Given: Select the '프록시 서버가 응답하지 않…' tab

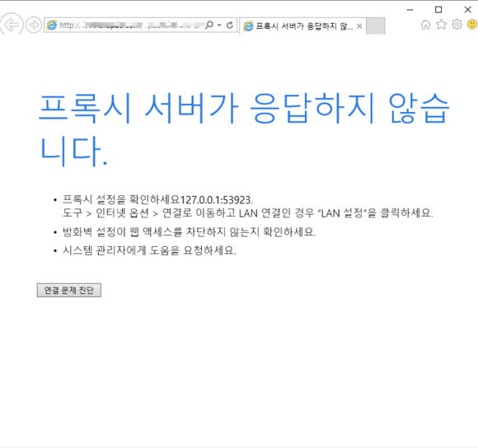Looking at the screenshot, I should point(302,26).
